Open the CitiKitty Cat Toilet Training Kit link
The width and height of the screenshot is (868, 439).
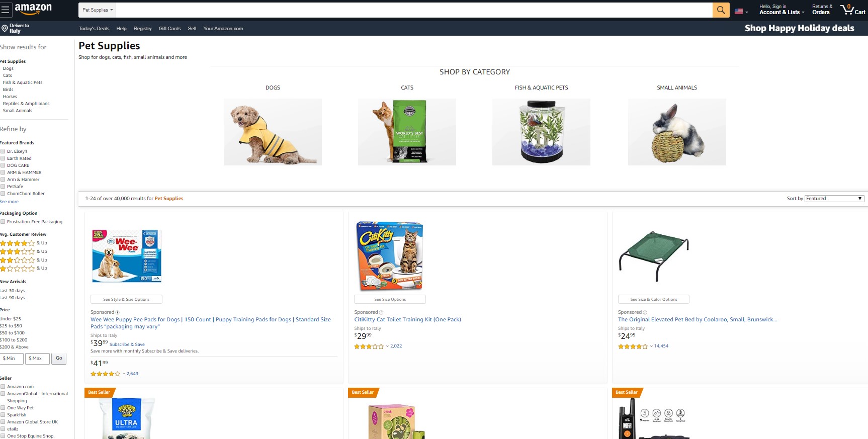point(407,319)
